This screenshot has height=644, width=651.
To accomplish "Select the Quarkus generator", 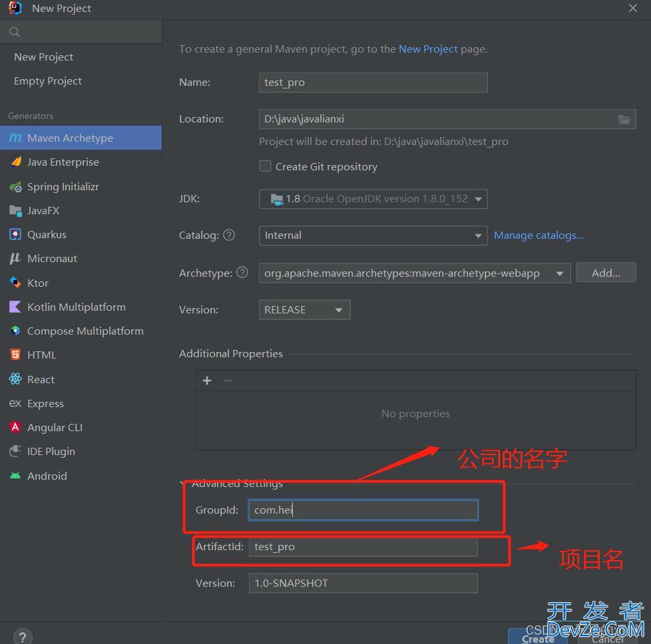I will 81,234.
